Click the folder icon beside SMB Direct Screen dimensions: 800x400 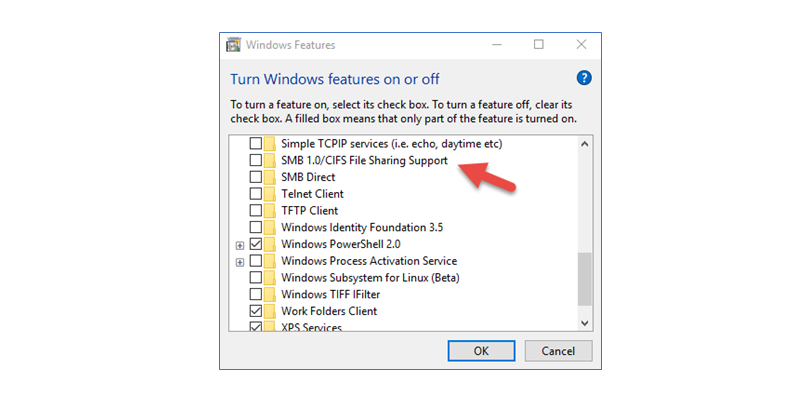click(x=270, y=177)
